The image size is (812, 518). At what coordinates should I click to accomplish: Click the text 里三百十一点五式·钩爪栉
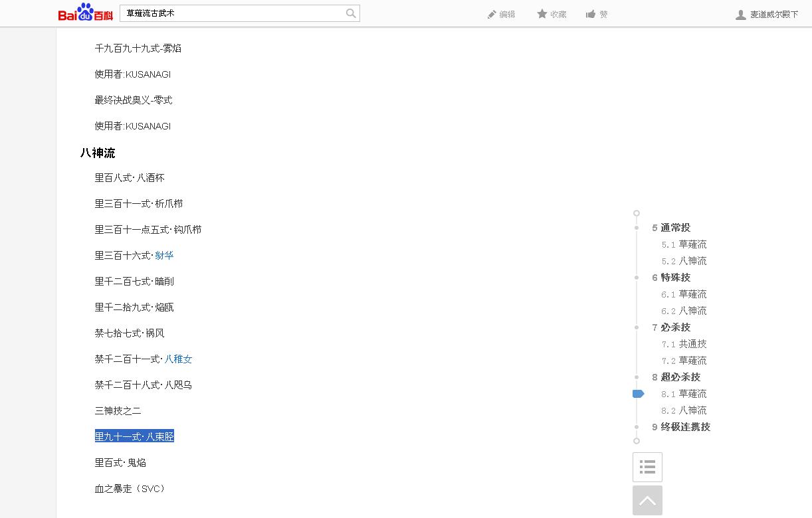click(148, 230)
